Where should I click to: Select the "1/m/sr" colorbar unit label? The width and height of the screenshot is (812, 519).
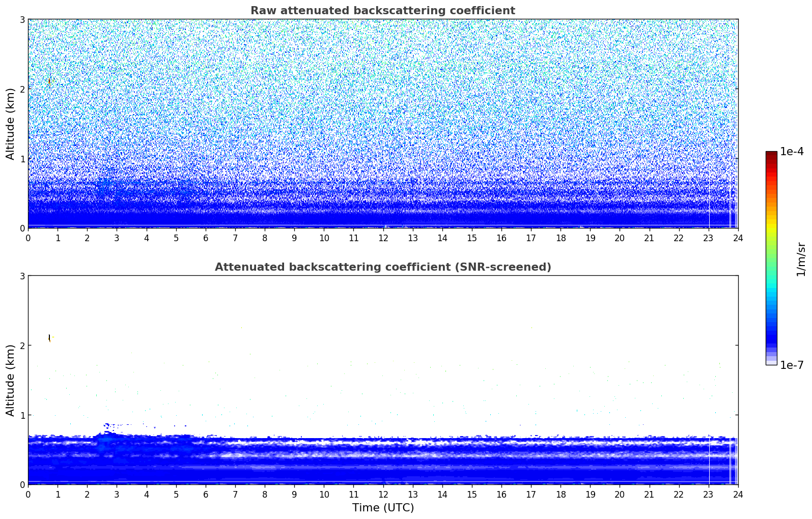pos(801,258)
